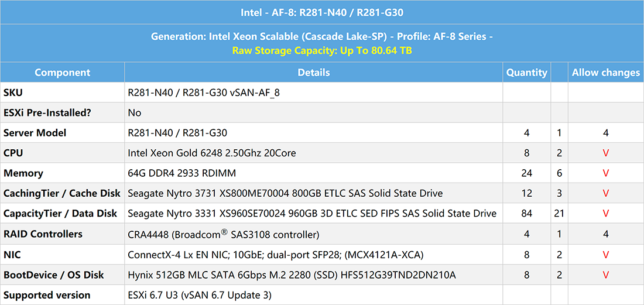Click the red V in the Data Disk row
This screenshot has width=644, height=305.
(x=605, y=214)
